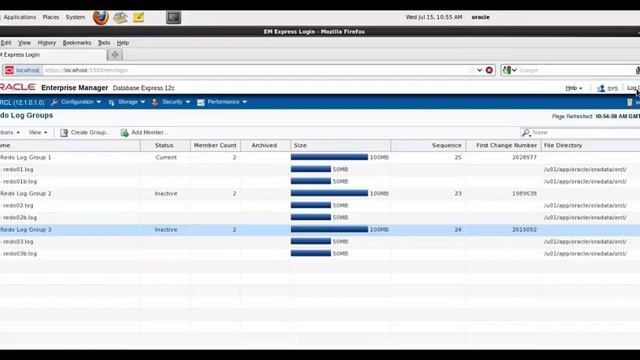The height and width of the screenshot is (360, 640).
Task: Click the SYS user icon
Action: coord(601,88)
